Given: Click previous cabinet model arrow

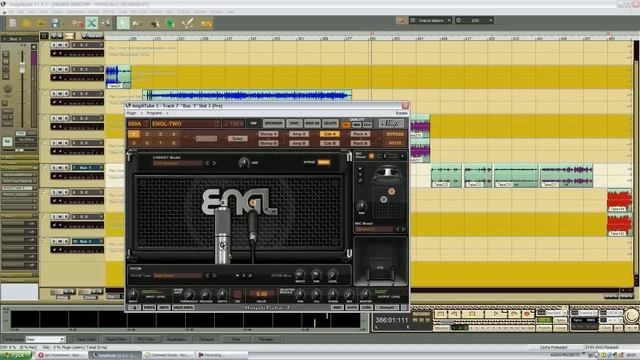Looking at the screenshot, I should pos(207,163).
